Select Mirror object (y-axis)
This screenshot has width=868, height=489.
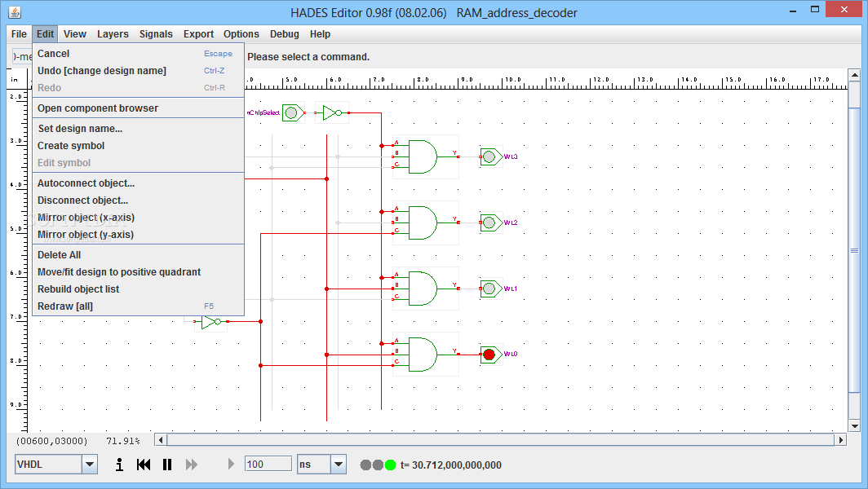point(139,235)
